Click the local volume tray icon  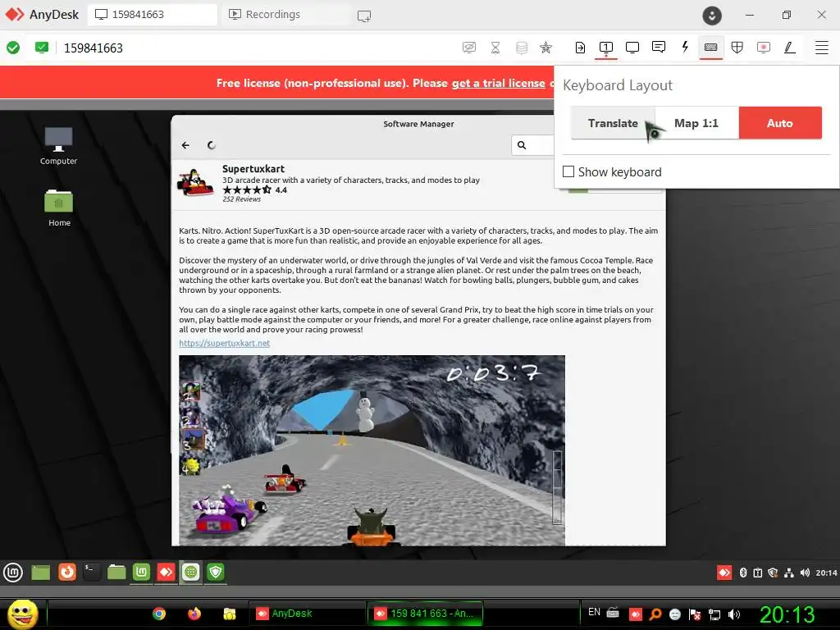click(734, 614)
